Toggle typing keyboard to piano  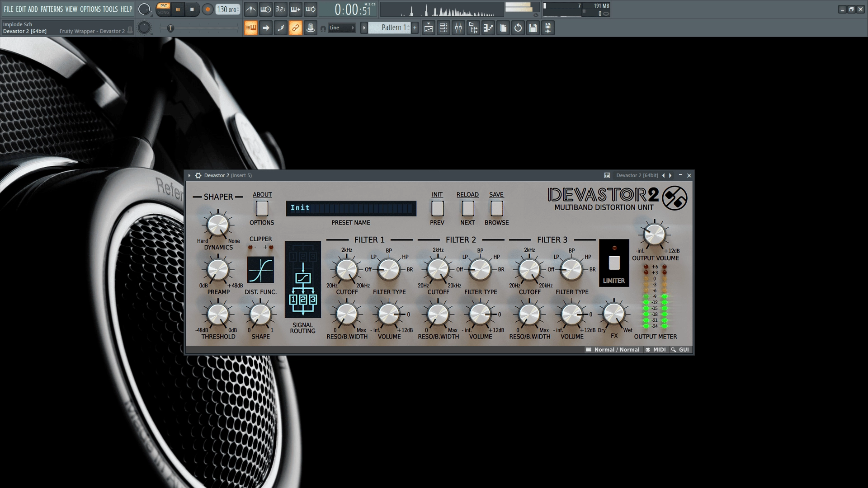(x=251, y=28)
